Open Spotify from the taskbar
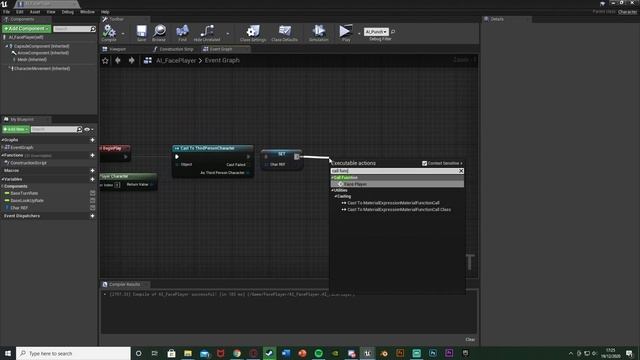Viewport: 640px width, 360px height. click(x=318, y=353)
